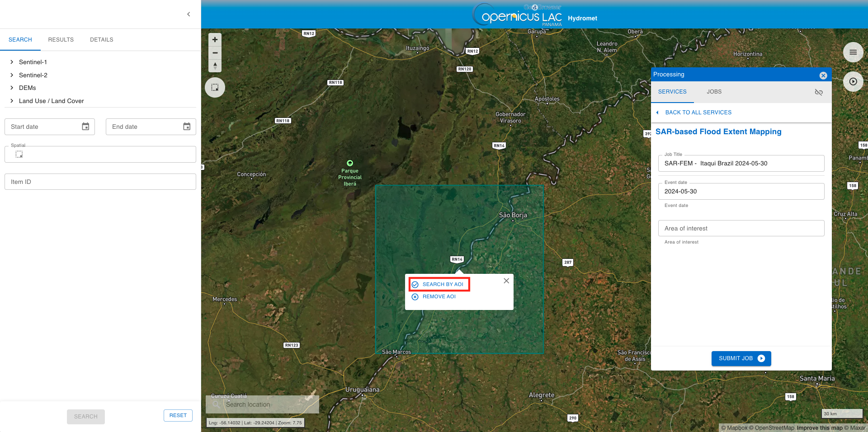The image size is (868, 432).
Task: Collapse the left search panel arrow
Action: pyautogui.click(x=189, y=14)
